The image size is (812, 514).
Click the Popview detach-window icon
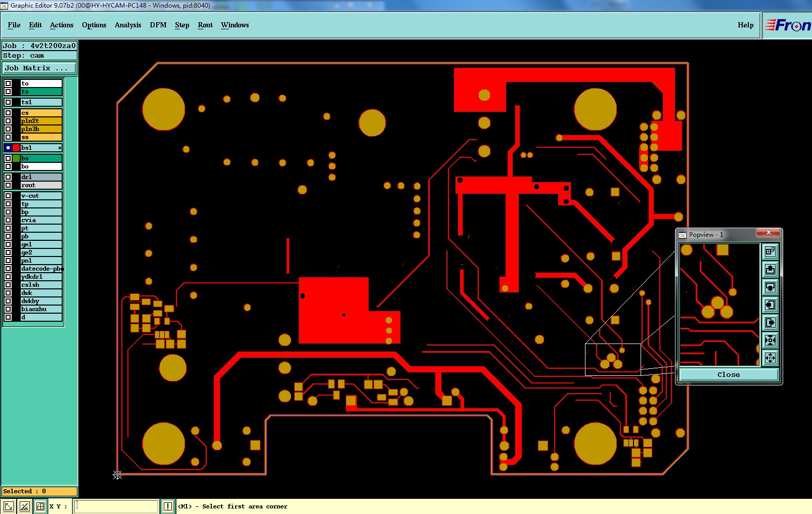pyautogui.click(x=770, y=251)
